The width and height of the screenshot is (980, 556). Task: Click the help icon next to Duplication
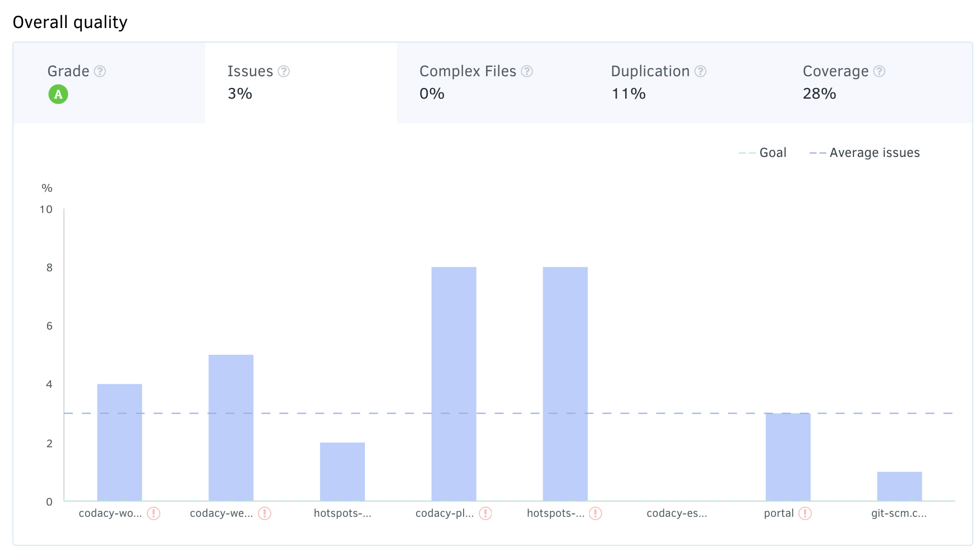[x=700, y=71]
